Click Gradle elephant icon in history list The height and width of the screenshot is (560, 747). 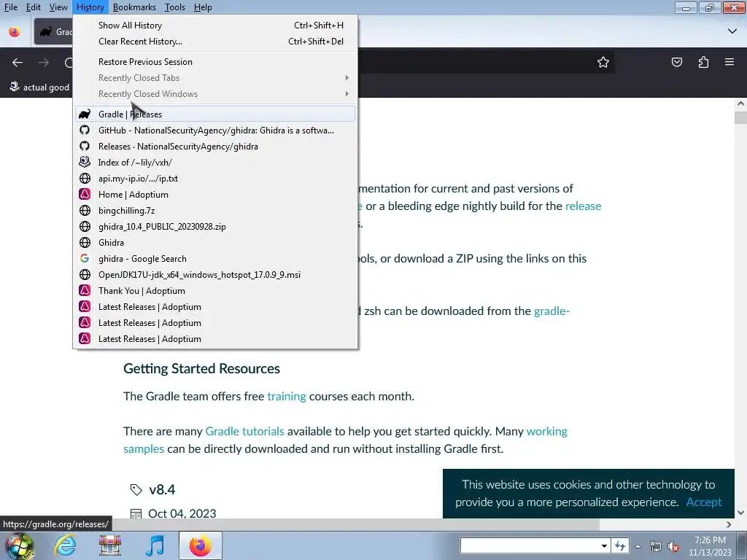(x=85, y=114)
